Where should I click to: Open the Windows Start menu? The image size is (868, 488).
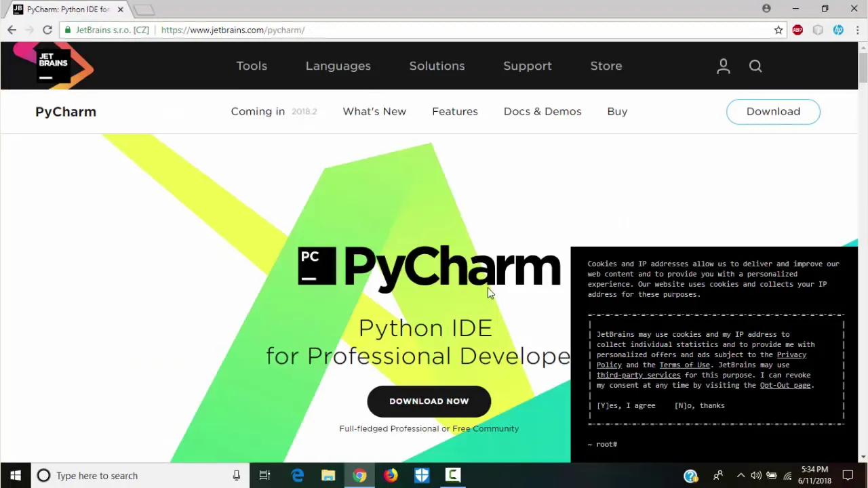pyautogui.click(x=16, y=476)
